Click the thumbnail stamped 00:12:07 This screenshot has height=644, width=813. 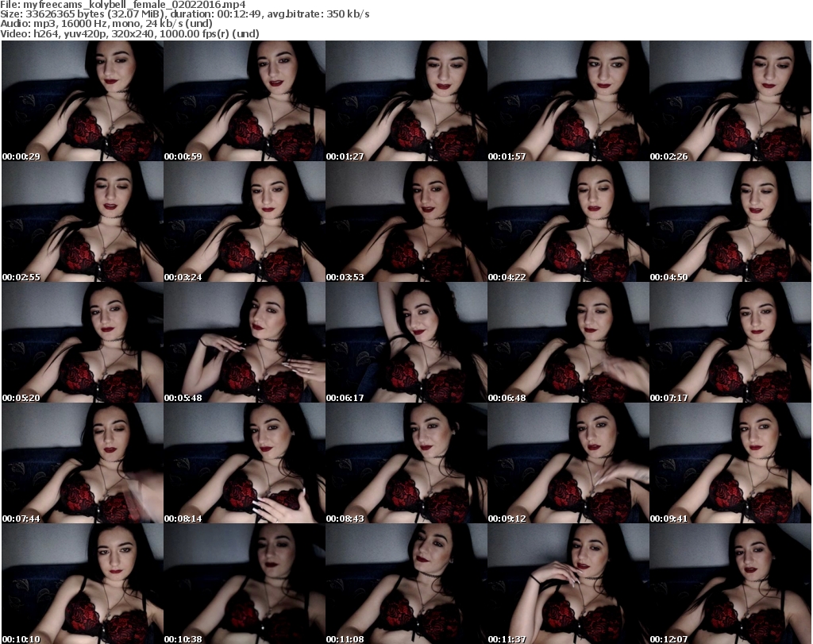(x=730, y=584)
